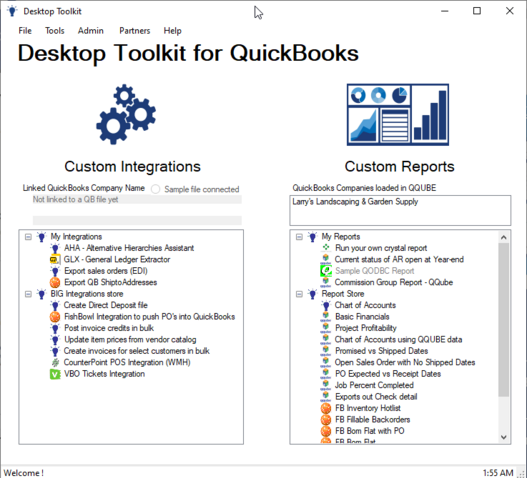Select Commission Group Report - QQube
The height and width of the screenshot is (478, 527).
coord(394,282)
